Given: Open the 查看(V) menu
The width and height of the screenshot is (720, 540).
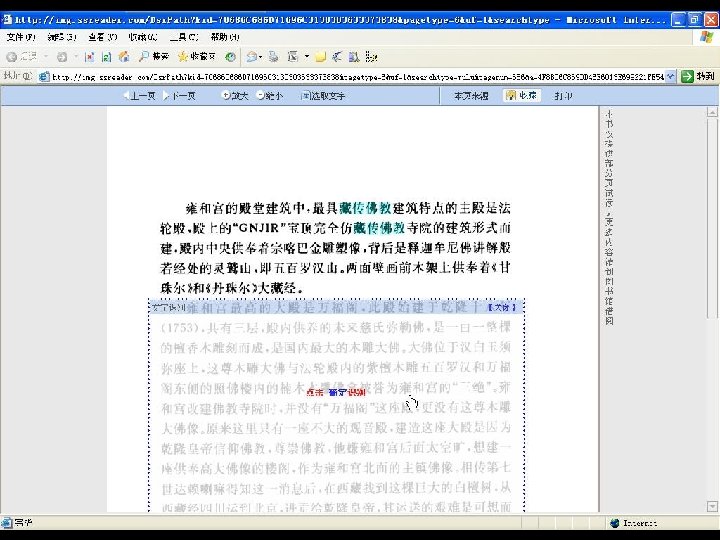Looking at the screenshot, I should (x=103, y=37).
